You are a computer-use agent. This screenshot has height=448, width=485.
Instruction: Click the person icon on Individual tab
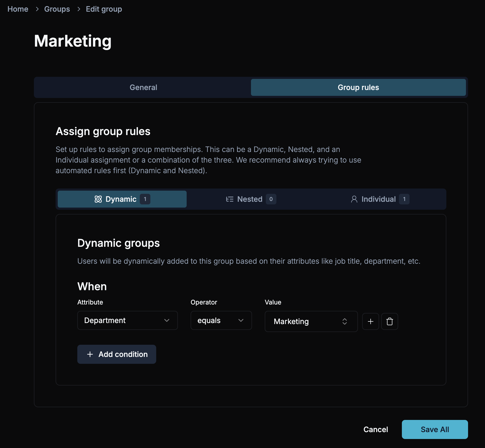pyautogui.click(x=354, y=199)
